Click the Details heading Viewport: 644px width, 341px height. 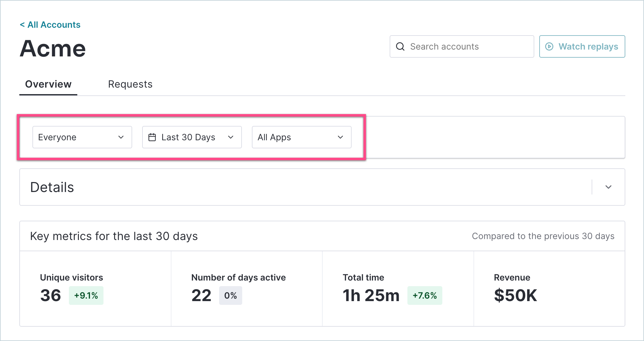click(52, 187)
